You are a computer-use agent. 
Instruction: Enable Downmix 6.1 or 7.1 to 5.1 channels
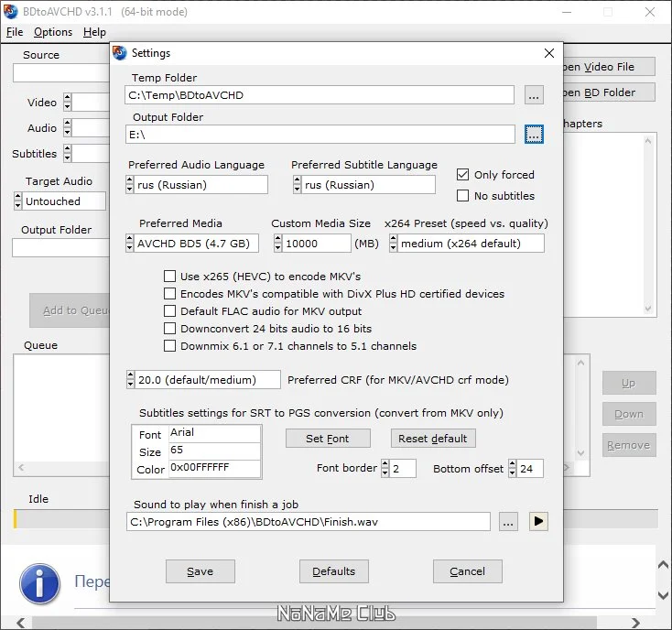tap(169, 346)
